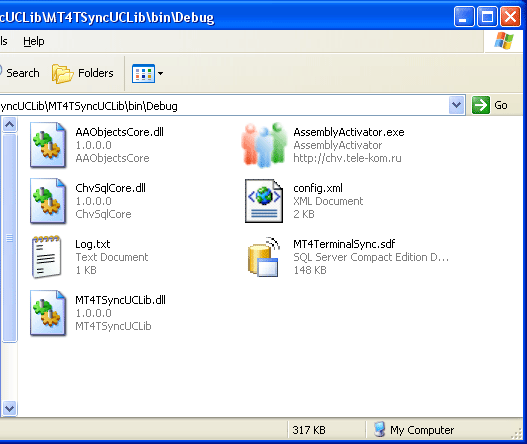Screen dimensions: 527x444
Task: Select the ChvSqlCore.dll file icon
Action: pyautogui.click(x=48, y=201)
